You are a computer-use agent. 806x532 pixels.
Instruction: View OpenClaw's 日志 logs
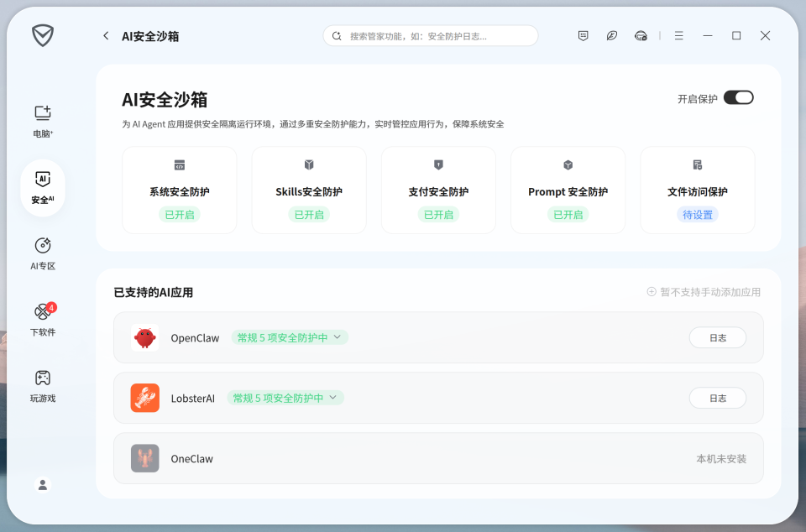pyautogui.click(x=717, y=337)
